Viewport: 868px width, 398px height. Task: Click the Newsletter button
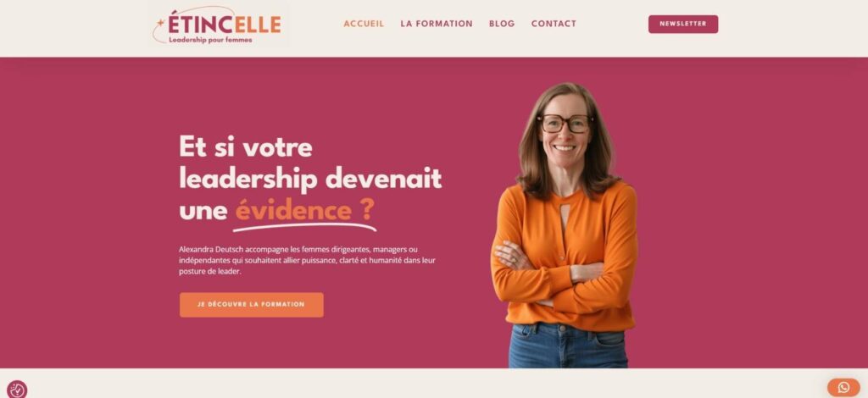683,24
